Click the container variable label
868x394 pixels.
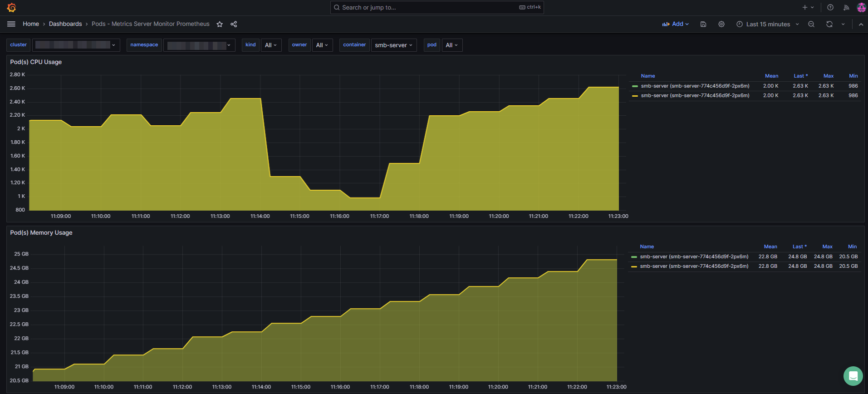[354, 45]
